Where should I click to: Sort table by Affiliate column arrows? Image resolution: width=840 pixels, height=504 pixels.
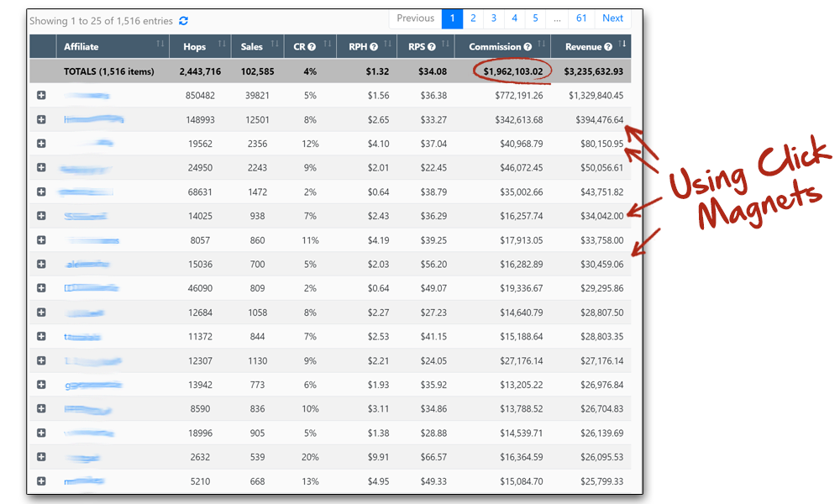coord(160,44)
